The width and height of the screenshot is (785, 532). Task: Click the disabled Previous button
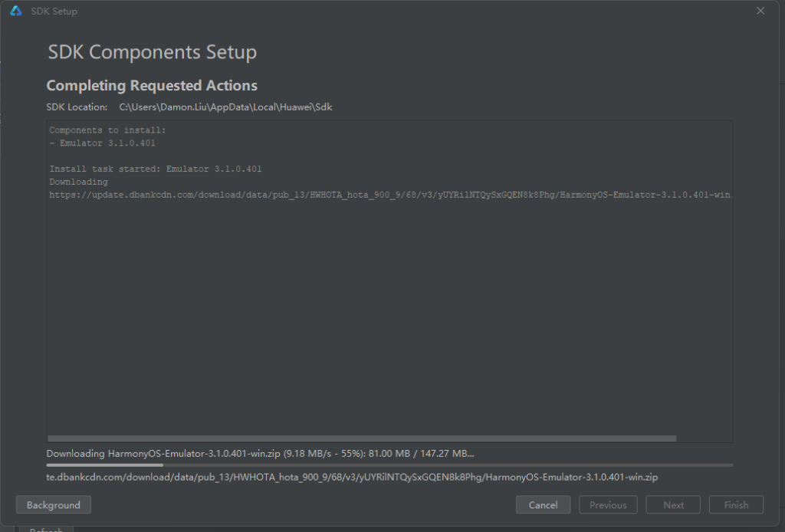click(608, 505)
